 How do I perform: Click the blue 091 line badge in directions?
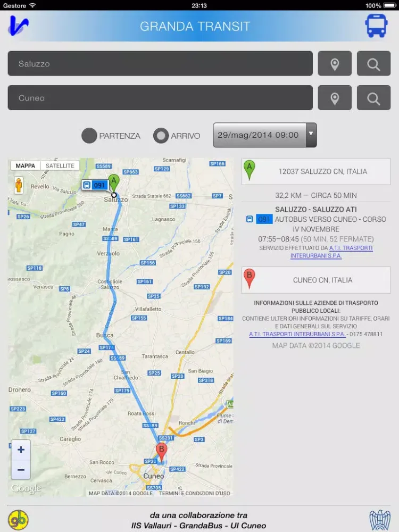pyautogui.click(x=264, y=219)
